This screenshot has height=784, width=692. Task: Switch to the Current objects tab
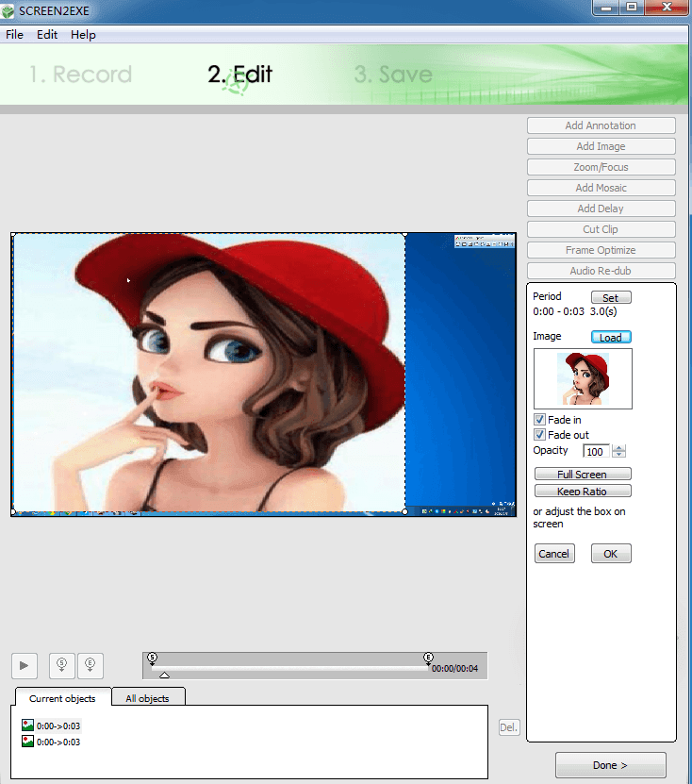[62, 698]
